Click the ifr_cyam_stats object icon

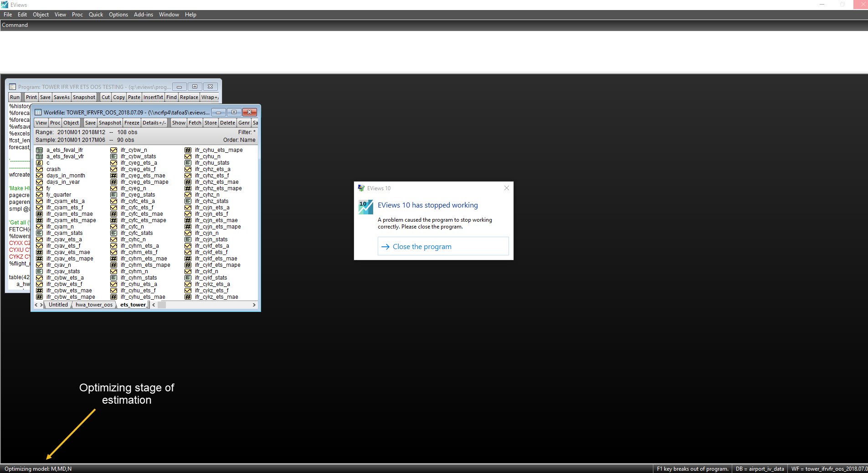point(40,233)
